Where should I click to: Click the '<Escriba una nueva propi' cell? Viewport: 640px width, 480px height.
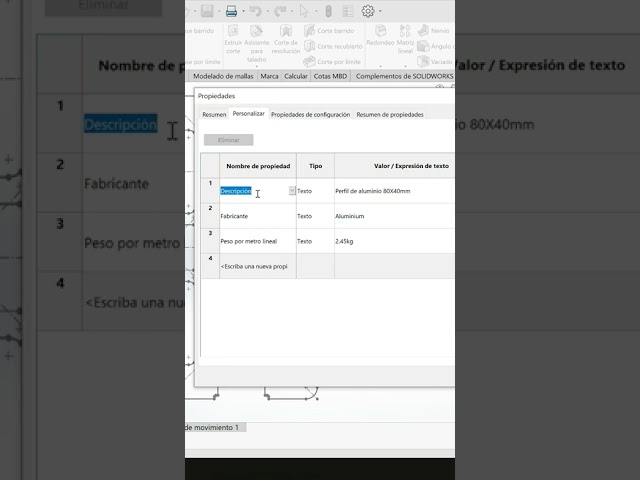pos(258,266)
